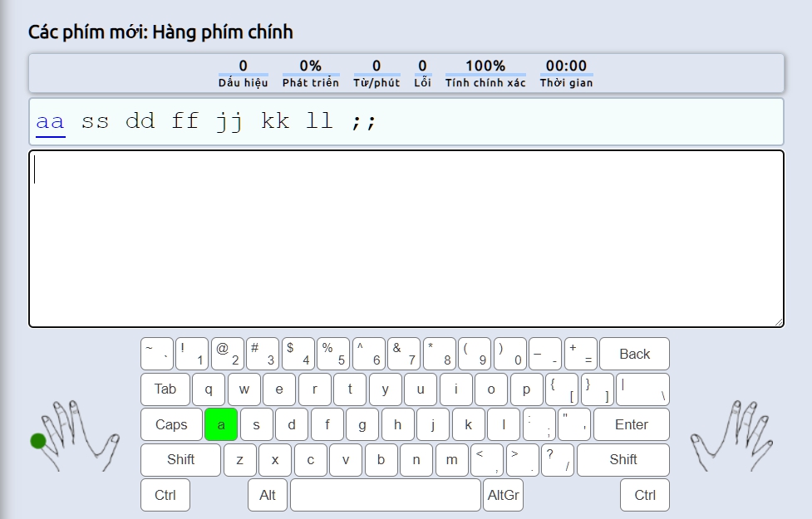
Task: Click the 'e' key on virtual keyboard
Action: [279, 389]
